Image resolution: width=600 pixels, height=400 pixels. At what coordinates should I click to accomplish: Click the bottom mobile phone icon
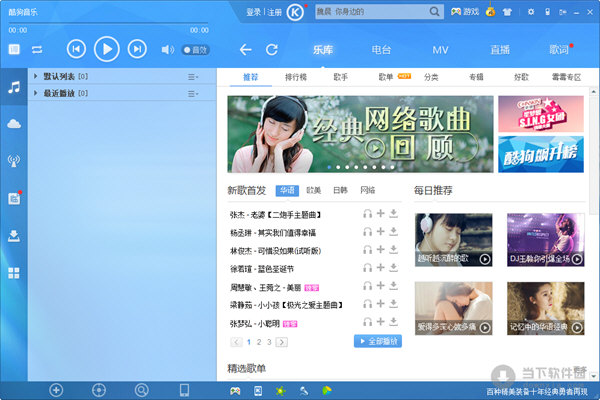coord(184,390)
